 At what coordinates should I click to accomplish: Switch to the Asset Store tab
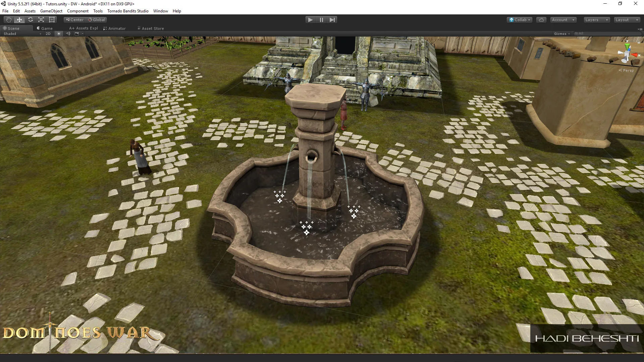tap(151, 28)
